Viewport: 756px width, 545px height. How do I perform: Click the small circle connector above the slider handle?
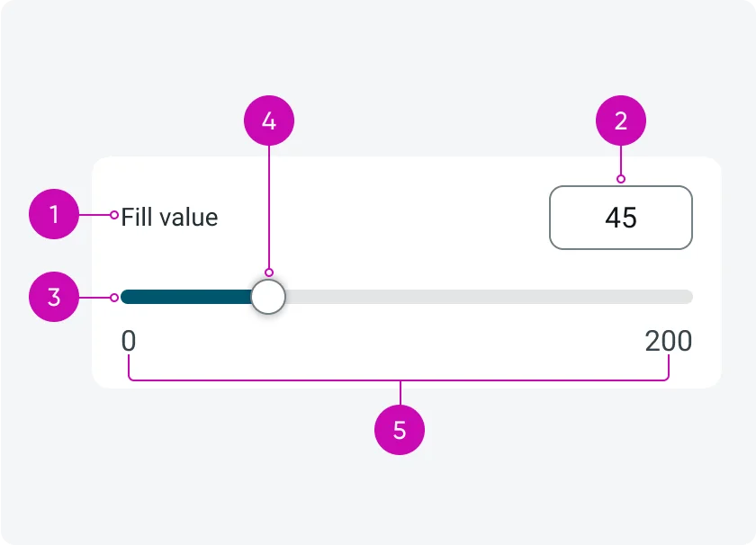268,272
